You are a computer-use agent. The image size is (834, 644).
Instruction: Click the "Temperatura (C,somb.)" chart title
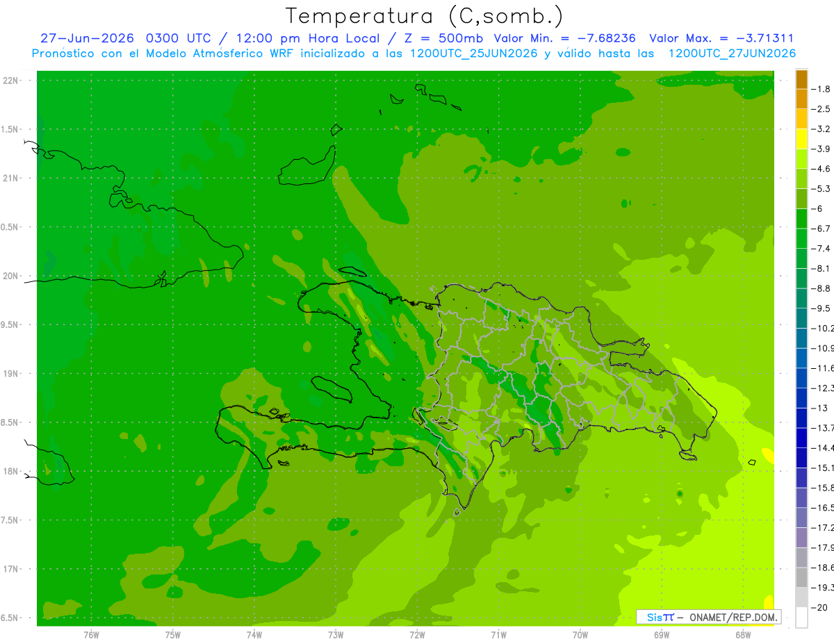[424, 16]
